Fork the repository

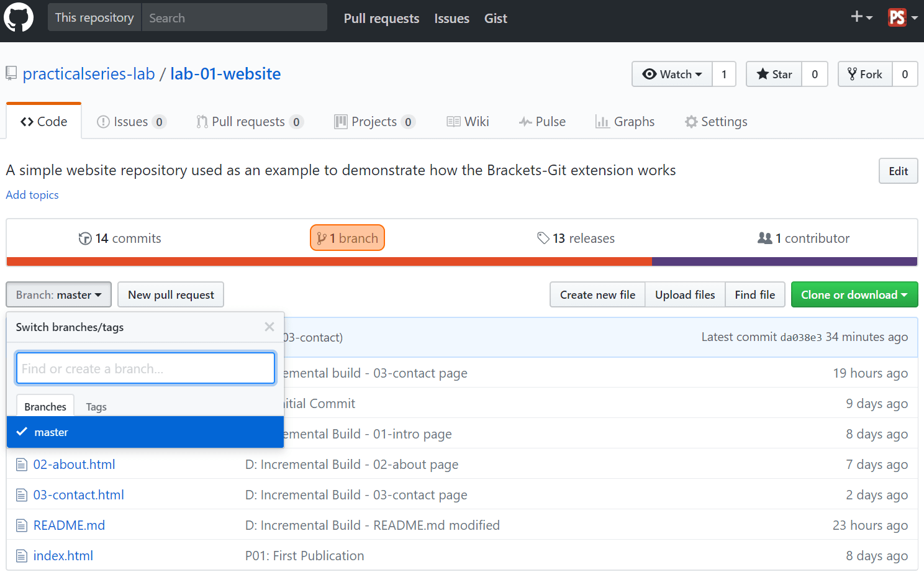pyautogui.click(x=865, y=74)
